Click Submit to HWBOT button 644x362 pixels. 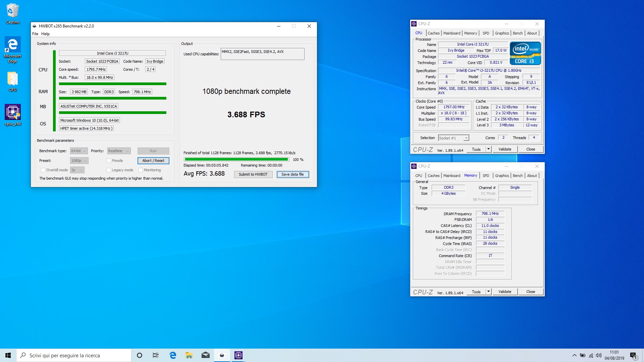(x=253, y=175)
